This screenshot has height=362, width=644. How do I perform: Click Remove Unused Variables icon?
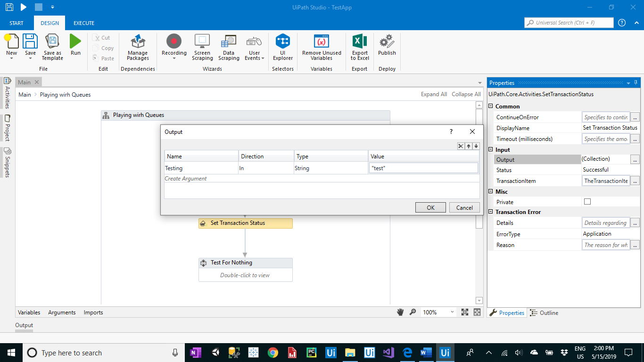click(322, 47)
